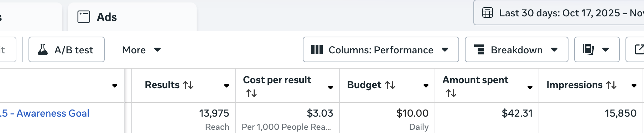Open the Breakdown dropdown
Viewport: 644px width, 133px height.
tap(516, 49)
